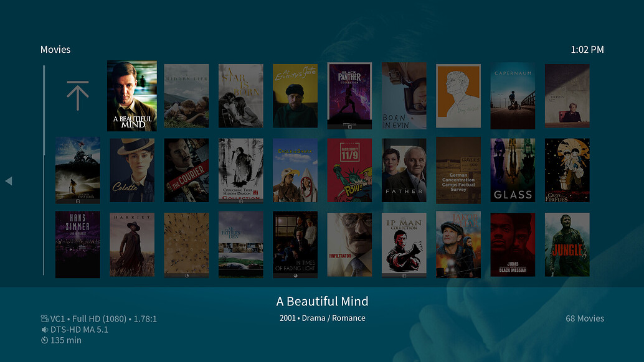The image size is (644, 362).
Task: Open German Concentration Camps Factual Survey
Action: (x=458, y=170)
